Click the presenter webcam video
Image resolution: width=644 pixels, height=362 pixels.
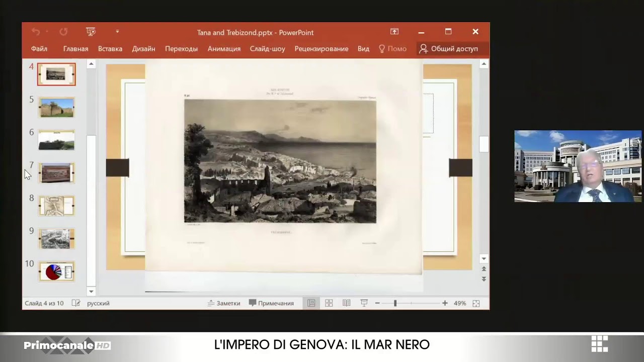[x=578, y=166]
